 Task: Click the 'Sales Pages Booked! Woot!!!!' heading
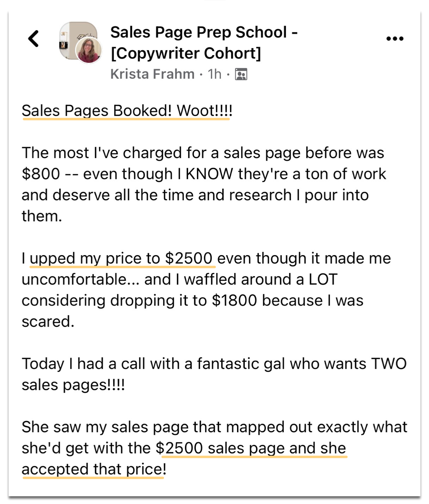coord(127,111)
